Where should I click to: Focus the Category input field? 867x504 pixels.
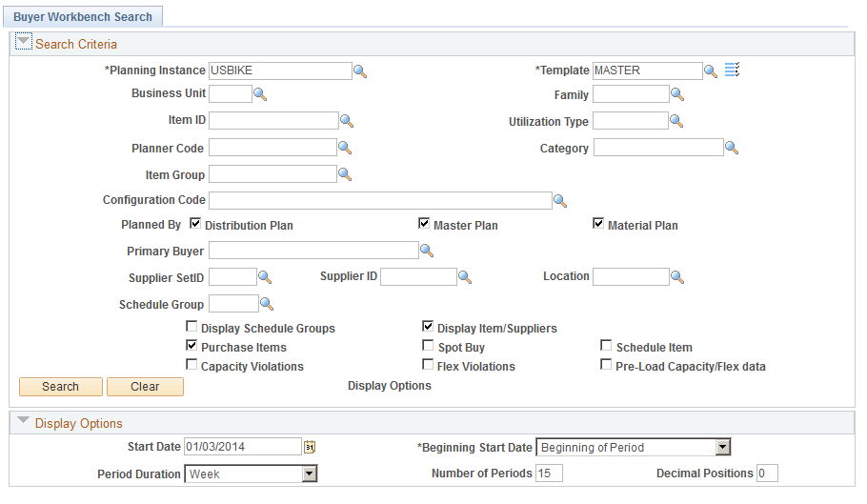pyautogui.click(x=658, y=148)
